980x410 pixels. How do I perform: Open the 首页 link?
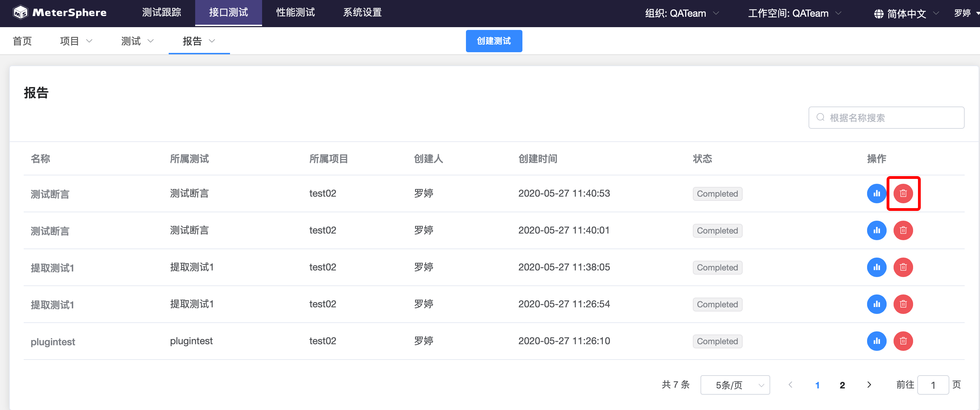coord(22,41)
